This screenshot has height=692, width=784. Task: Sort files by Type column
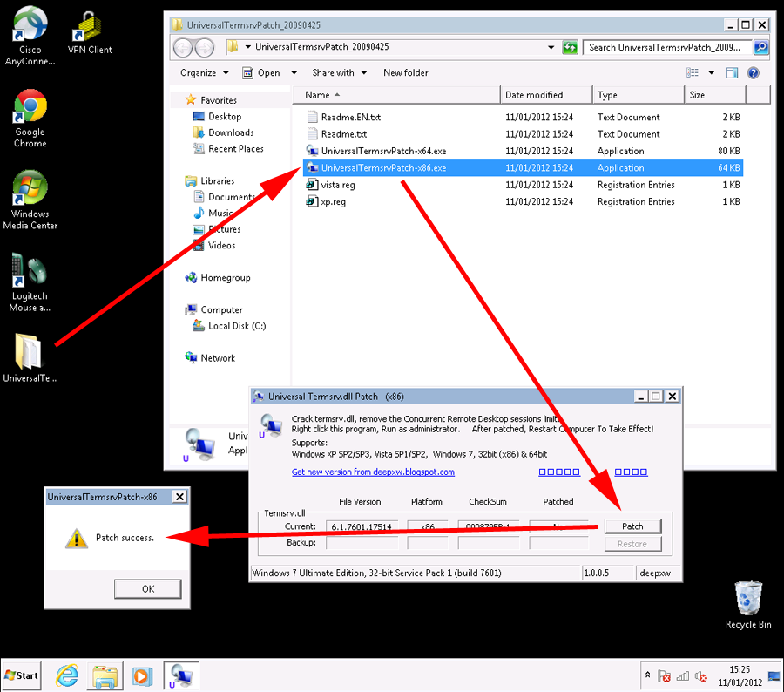638,95
